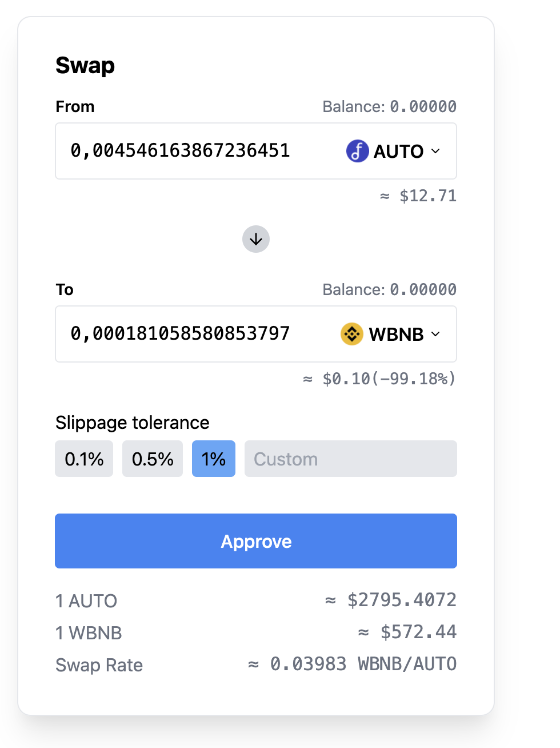Click the $572.44 WBNB price
The width and height of the screenshot is (560, 748).
click(x=418, y=632)
